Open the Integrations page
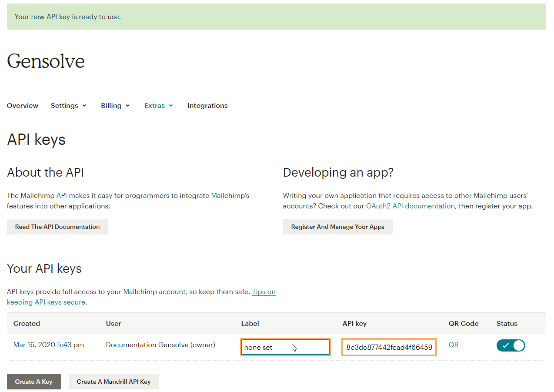This screenshot has height=392, width=554. pyautogui.click(x=207, y=105)
